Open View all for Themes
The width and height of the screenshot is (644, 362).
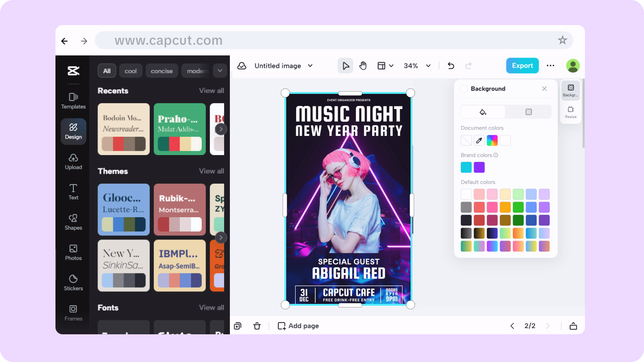tap(211, 171)
